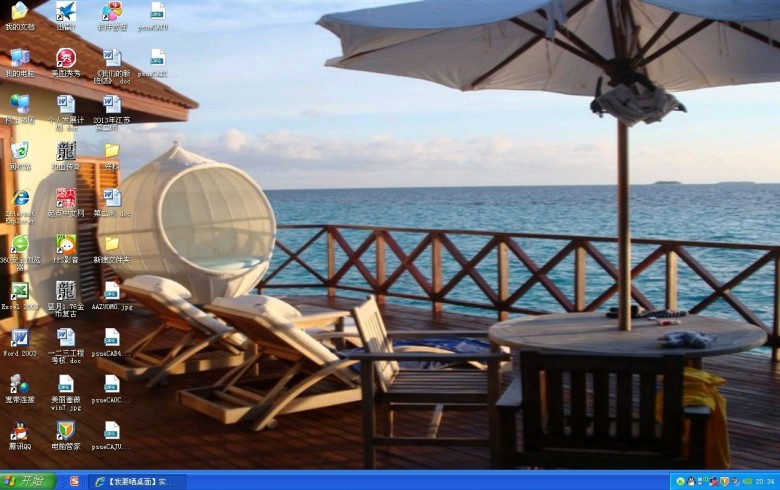Click the 开始 (Start) button
Viewport: 780px width, 490px height.
pyautogui.click(x=27, y=481)
